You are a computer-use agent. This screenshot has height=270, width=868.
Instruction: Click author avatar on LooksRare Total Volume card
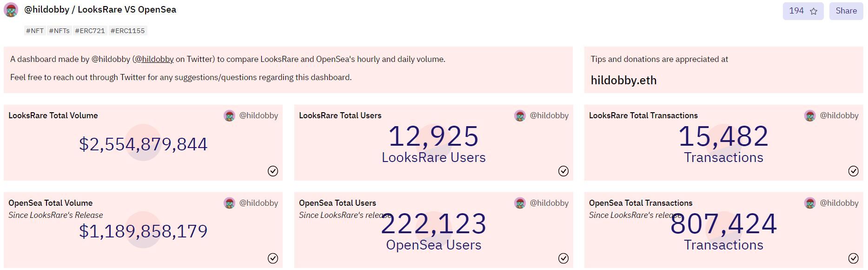coord(229,115)
